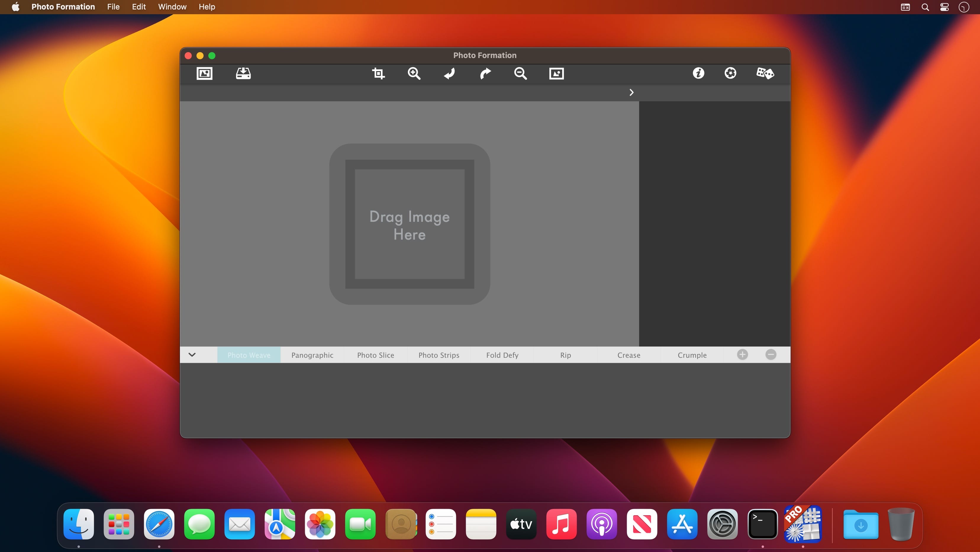
Task: Randomize effect with the dice icon
Action: 765,73
